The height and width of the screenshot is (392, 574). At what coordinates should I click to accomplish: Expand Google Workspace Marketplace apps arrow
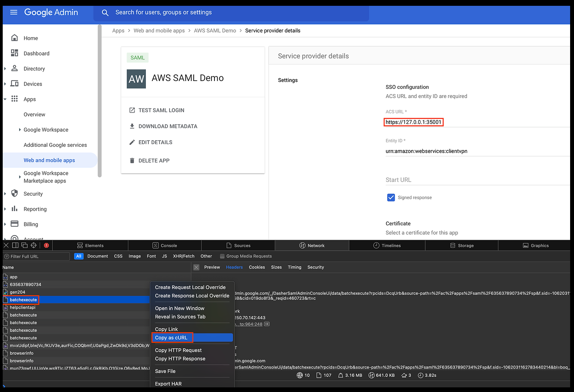20,177
